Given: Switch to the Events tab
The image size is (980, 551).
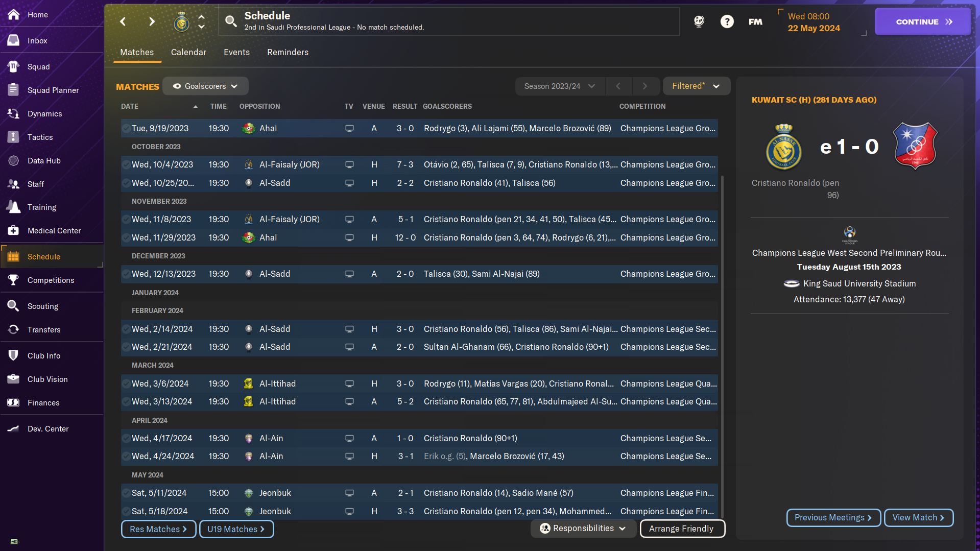Looking at the screenshot, I should [x=236, y=52].
